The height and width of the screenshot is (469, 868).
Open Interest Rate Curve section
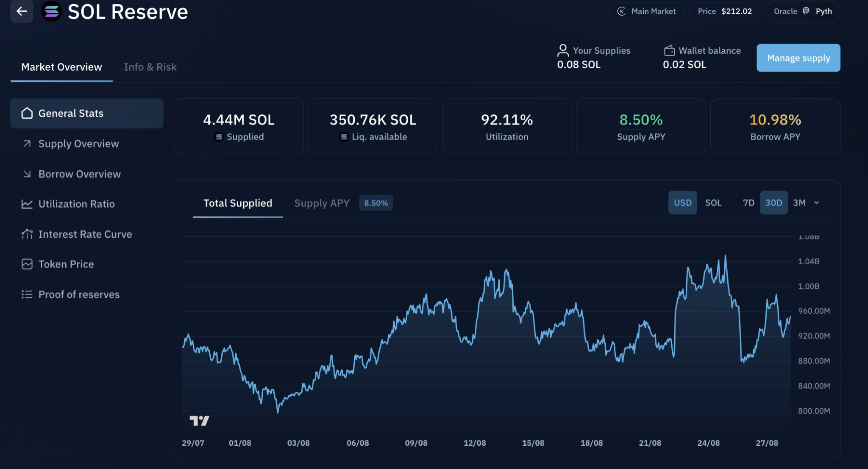coord(85,234)
